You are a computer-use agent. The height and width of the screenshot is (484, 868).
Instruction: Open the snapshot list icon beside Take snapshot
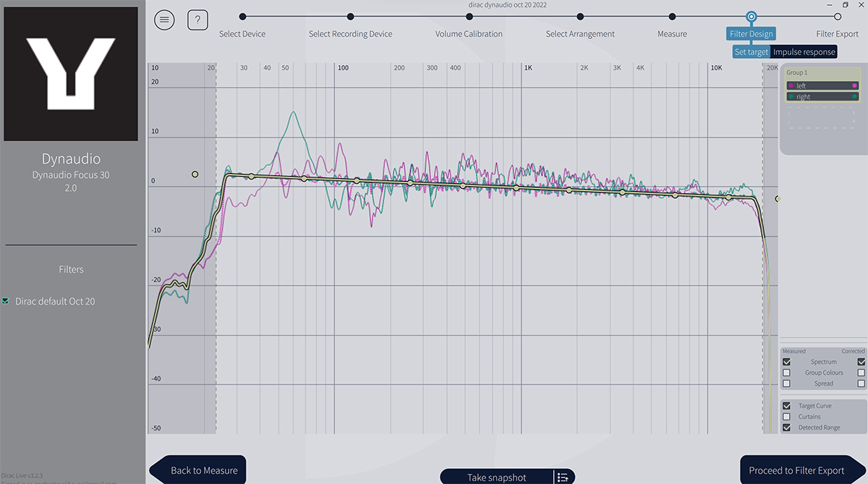[x=564, y=477]
